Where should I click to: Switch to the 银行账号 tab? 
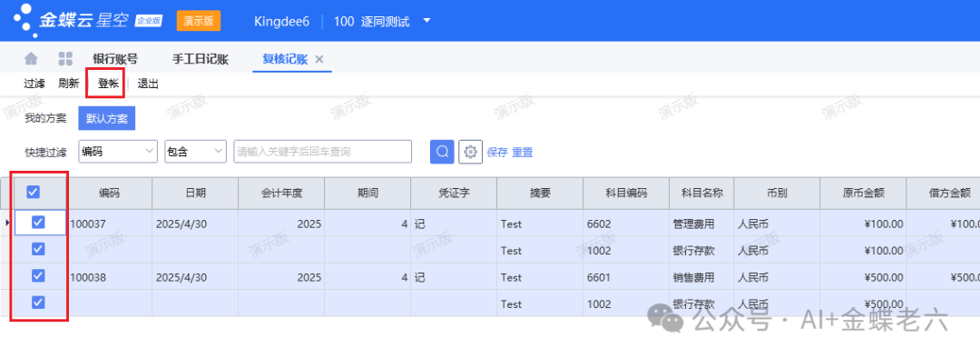[115, 59]
